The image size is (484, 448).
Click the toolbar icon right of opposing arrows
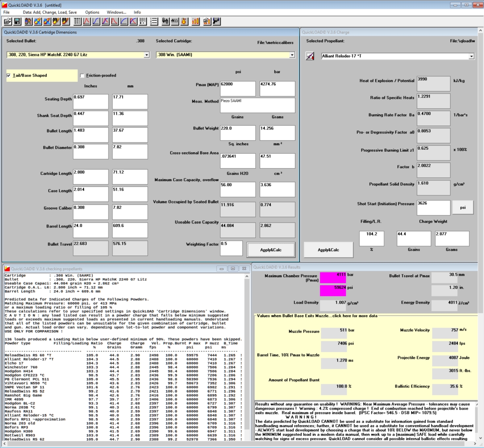pyautogui.click(x=175, y=21)
